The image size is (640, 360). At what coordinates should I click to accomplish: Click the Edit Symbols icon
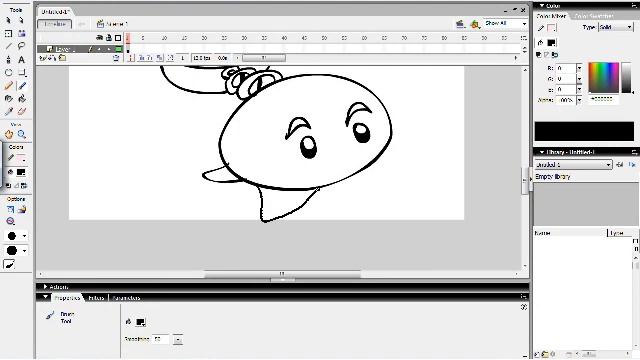coord(475,24)
